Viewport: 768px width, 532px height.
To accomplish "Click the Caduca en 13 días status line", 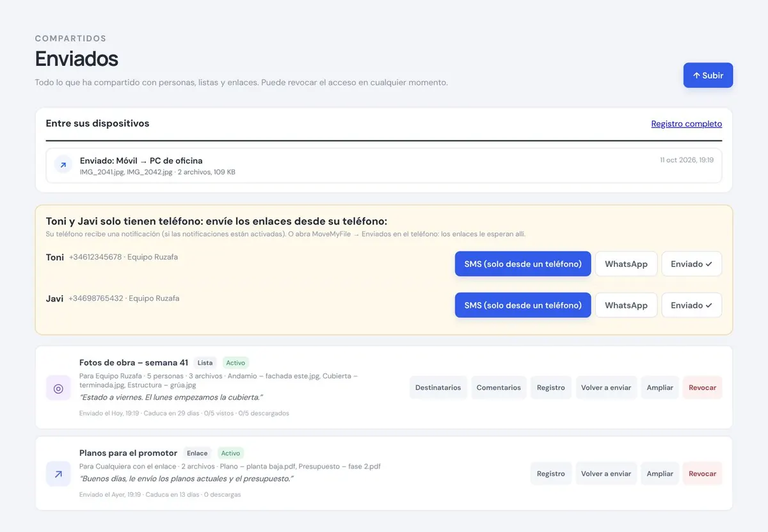I will [160, 495].
